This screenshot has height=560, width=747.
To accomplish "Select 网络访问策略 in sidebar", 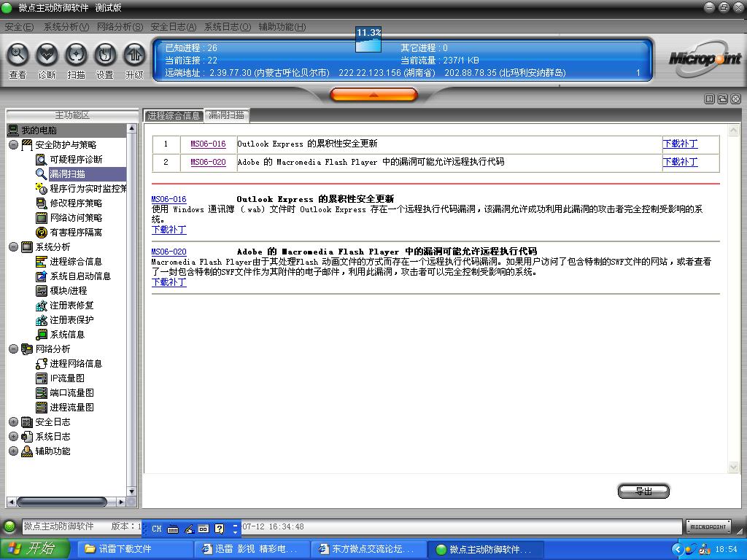I will [x=69, y=218].
